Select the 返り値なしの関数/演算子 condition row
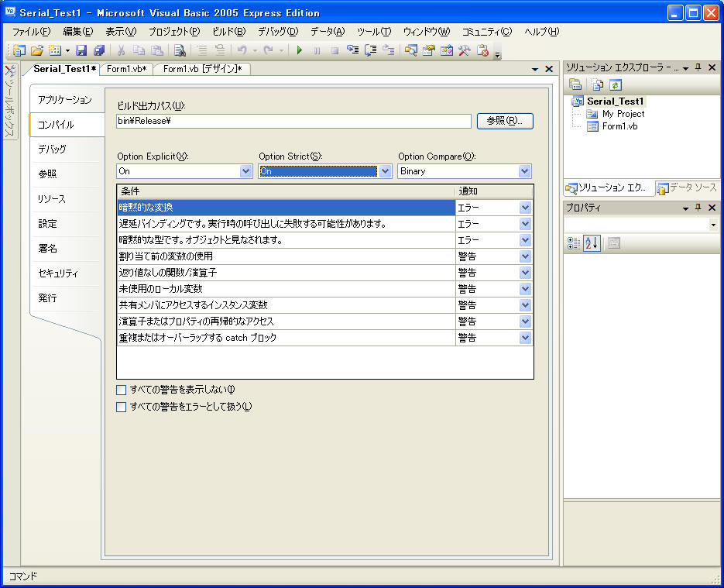This screenshot has width=724, height=588. click(287, 273)
